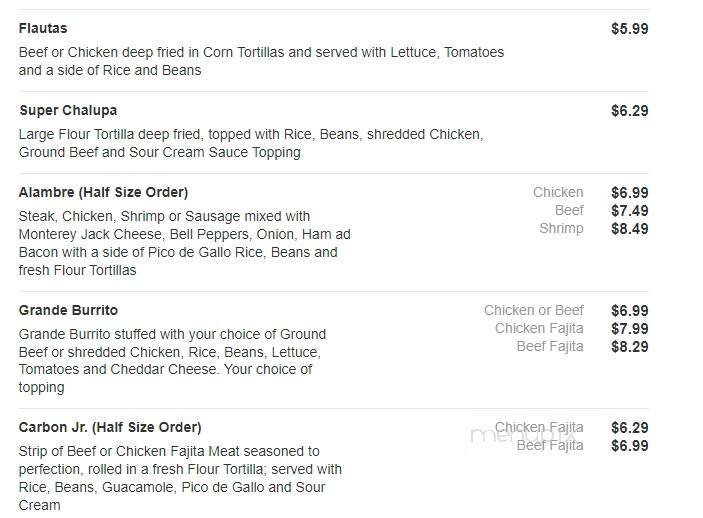Choose the Chicken or Beef burrito option
The image size is (703, 518).
(x=533, y=310)
